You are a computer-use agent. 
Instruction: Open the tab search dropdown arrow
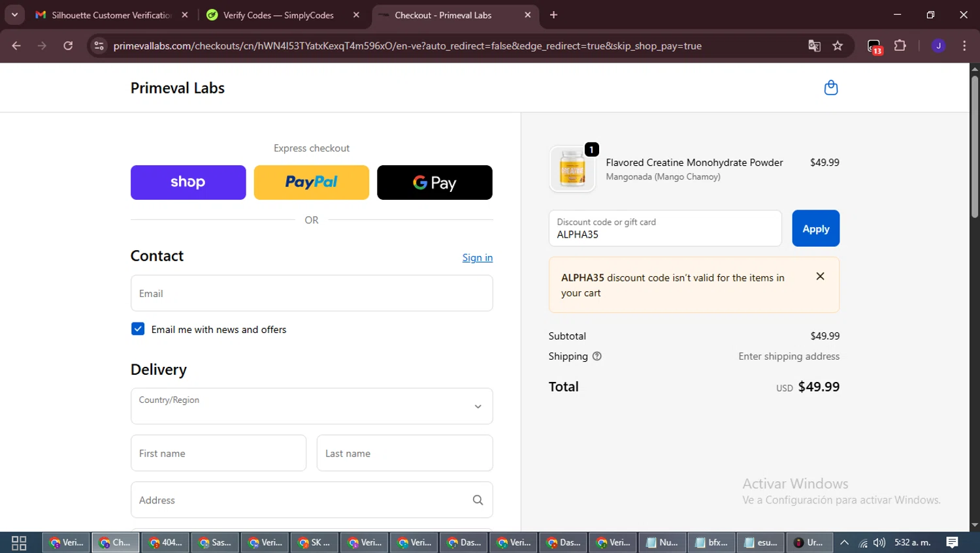click(x=14, y=15)
